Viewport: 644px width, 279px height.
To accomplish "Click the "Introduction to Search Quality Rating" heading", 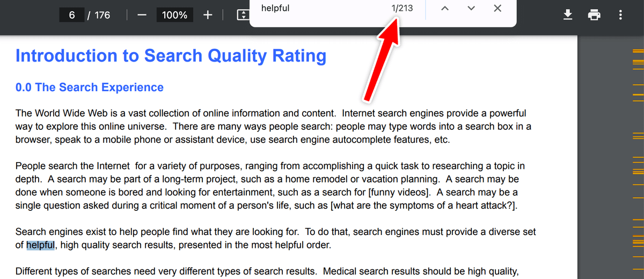I will [171, 56].
